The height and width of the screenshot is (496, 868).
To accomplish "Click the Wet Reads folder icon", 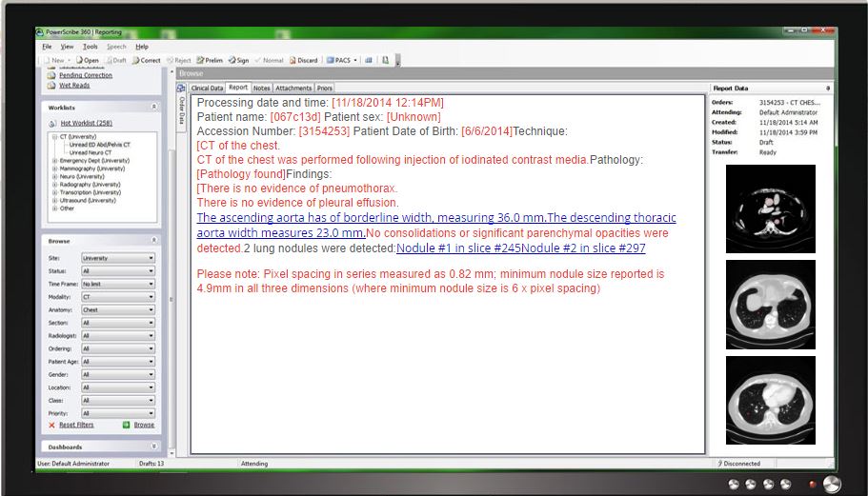I will point(51,85).
